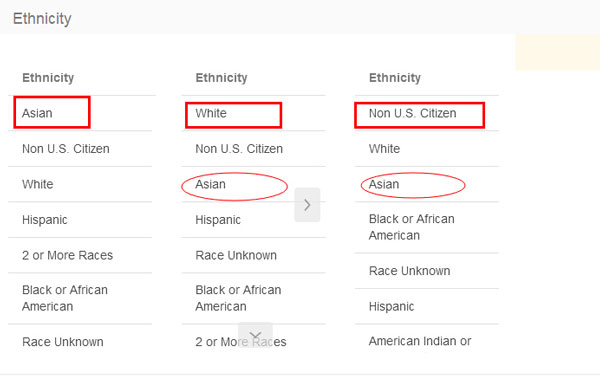Choose circled Asian in the second column
Screen dimensions: 600x376
point(210,184)
